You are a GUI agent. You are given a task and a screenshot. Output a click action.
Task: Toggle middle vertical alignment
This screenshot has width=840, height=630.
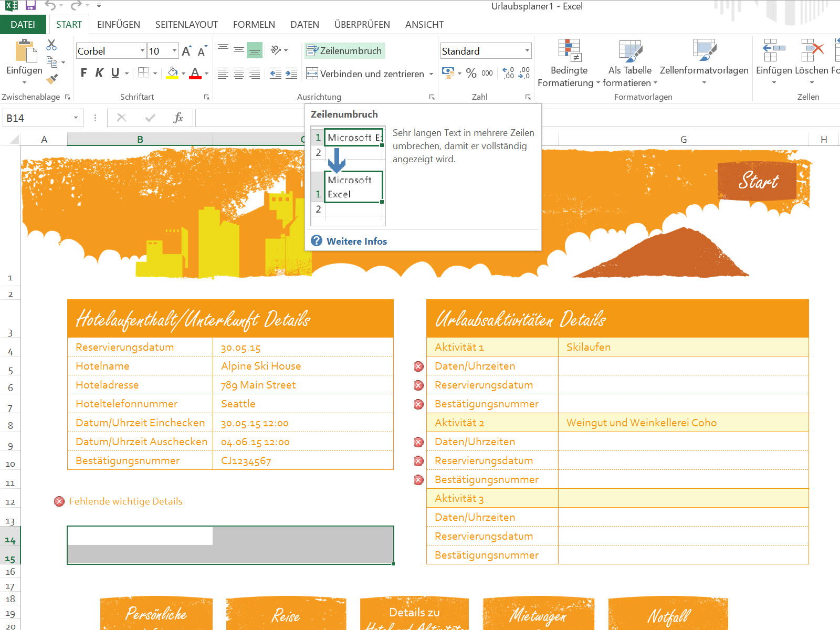(239, 50)
